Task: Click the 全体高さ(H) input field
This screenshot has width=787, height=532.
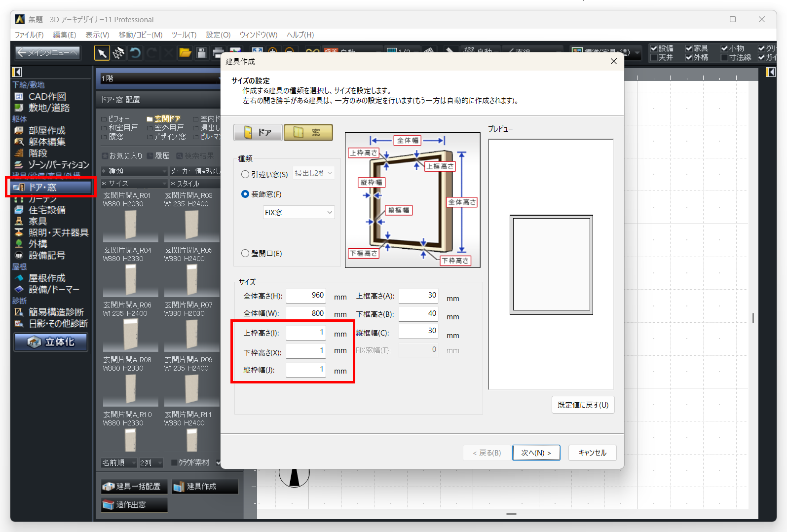Action: [x=305, y=296]
